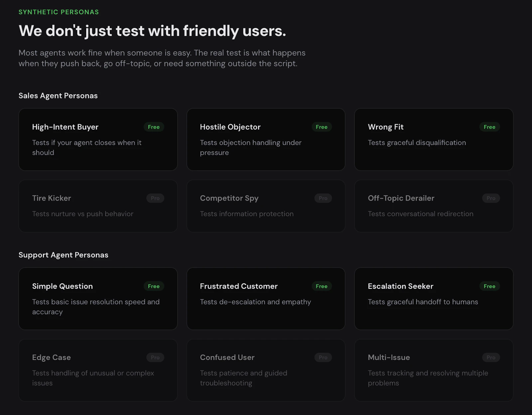The image size is (532, 415).
Task: Click 'Tests graceful handoff to humans' text
Action: [x=423, y=302]
